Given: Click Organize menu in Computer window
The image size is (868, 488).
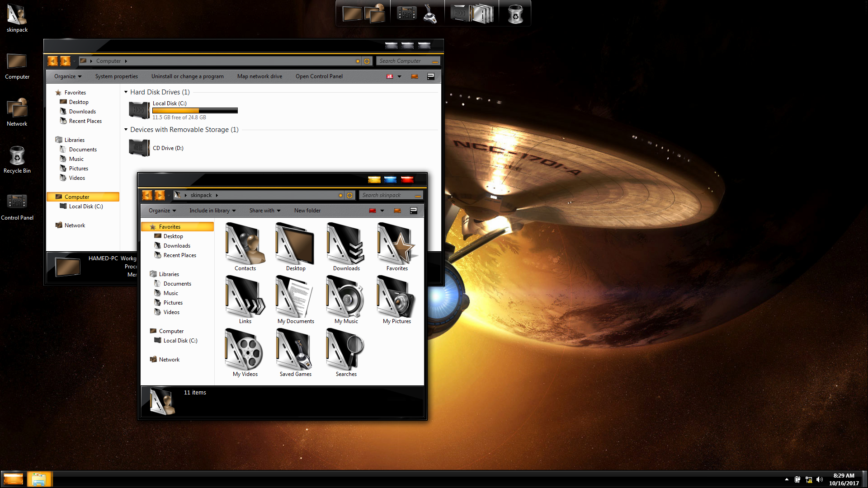Looking at the screenshot, I should point(68,76).
